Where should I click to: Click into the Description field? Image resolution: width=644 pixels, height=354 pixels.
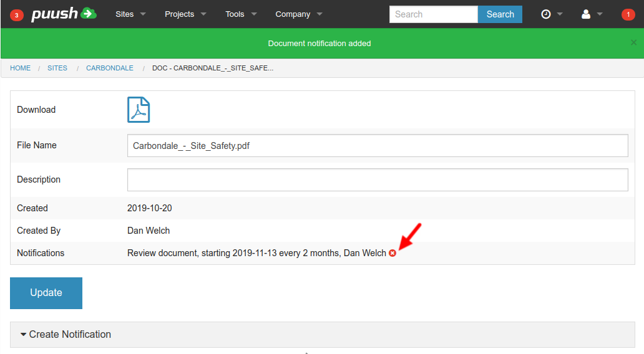[377, 179]
